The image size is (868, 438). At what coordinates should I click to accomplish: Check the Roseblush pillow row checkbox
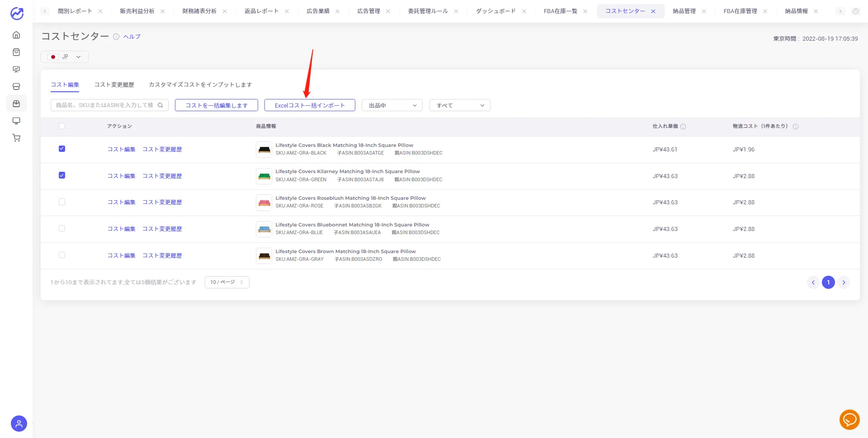(x=62, y=202)
